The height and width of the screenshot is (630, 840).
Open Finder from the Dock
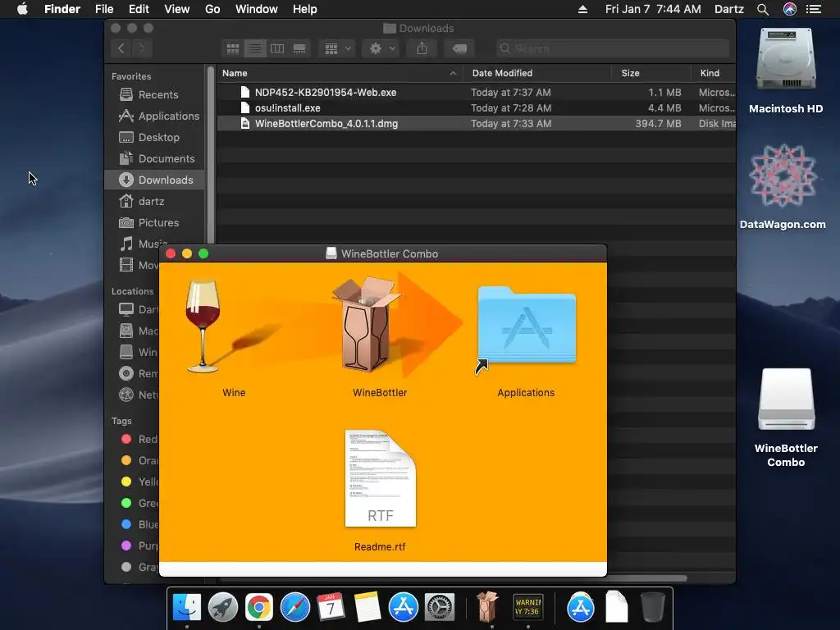click(186, 607)
